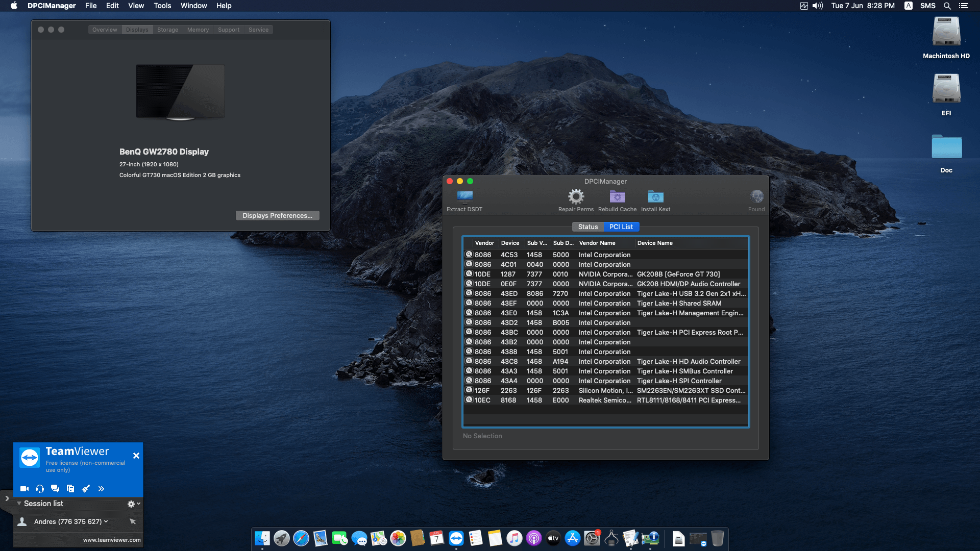Click the TeamViewer icon in the Dock
The height and width of the screenshot is (551, 980).
(x=456, y=538)
